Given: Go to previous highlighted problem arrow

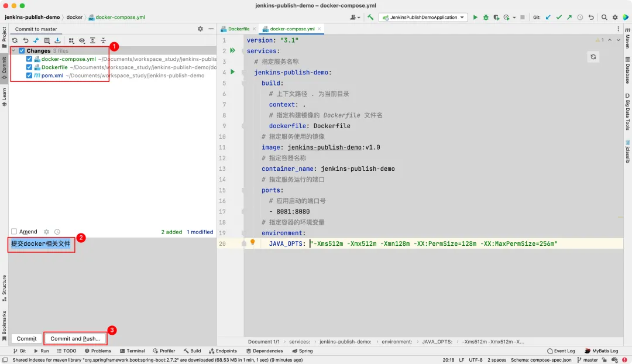Looking at the screenshot, I should click(x=609, y=40).
